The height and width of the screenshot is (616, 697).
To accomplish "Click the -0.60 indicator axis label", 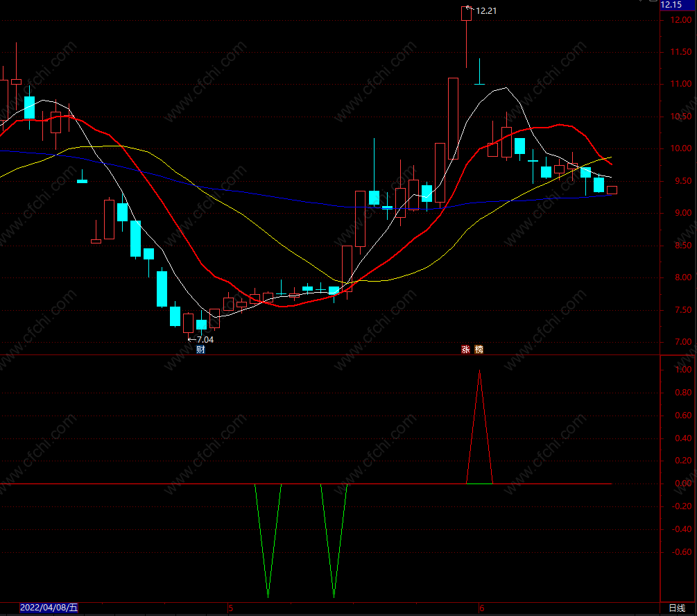I will (682, 552).
